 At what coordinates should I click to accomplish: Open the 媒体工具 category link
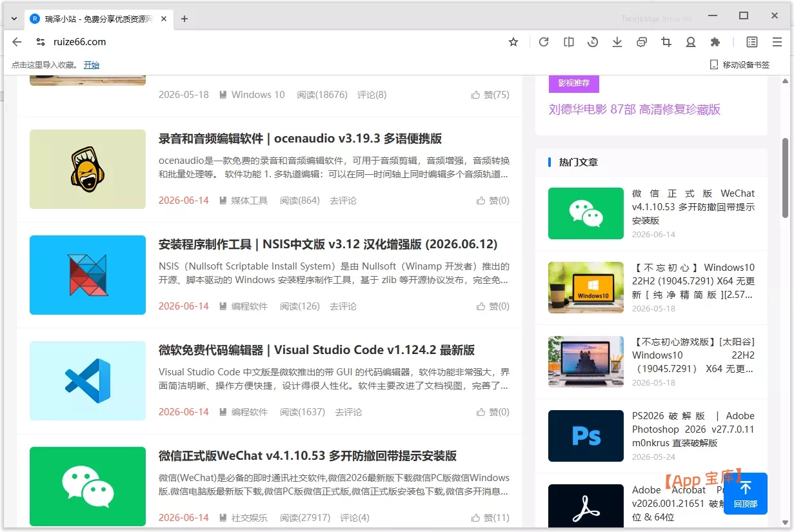[249, 201]
